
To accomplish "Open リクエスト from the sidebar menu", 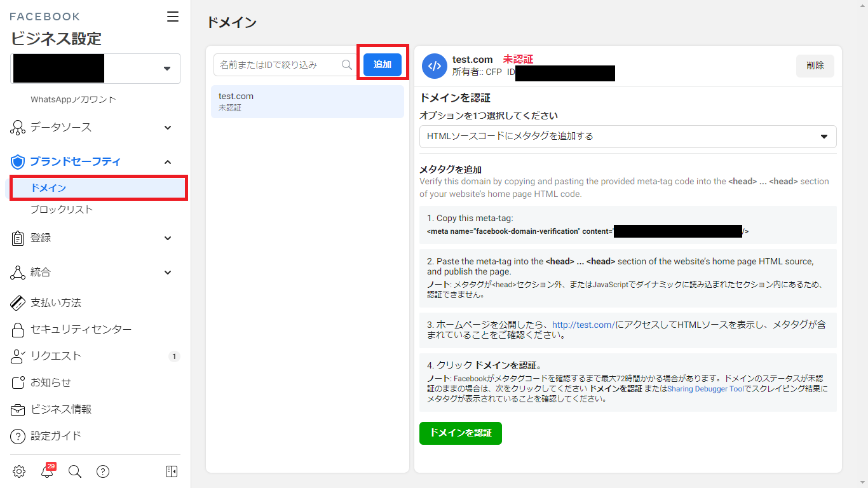I will (x=56, y=356).
